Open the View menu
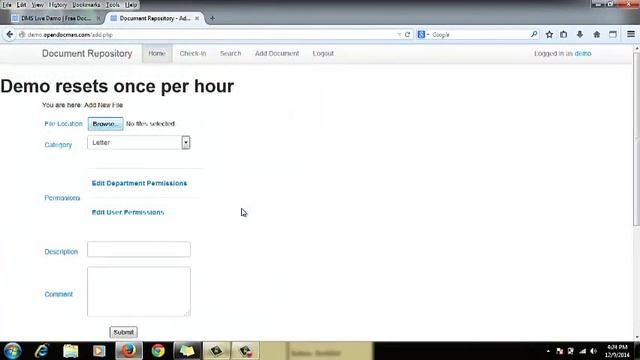640x360 pixels. pos(38,5)
